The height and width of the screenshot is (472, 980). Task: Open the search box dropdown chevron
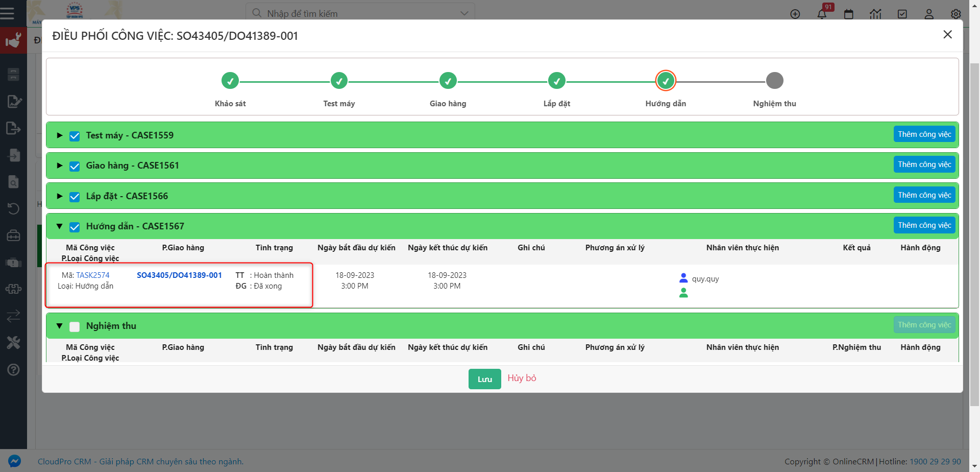[x=464, y=13]
